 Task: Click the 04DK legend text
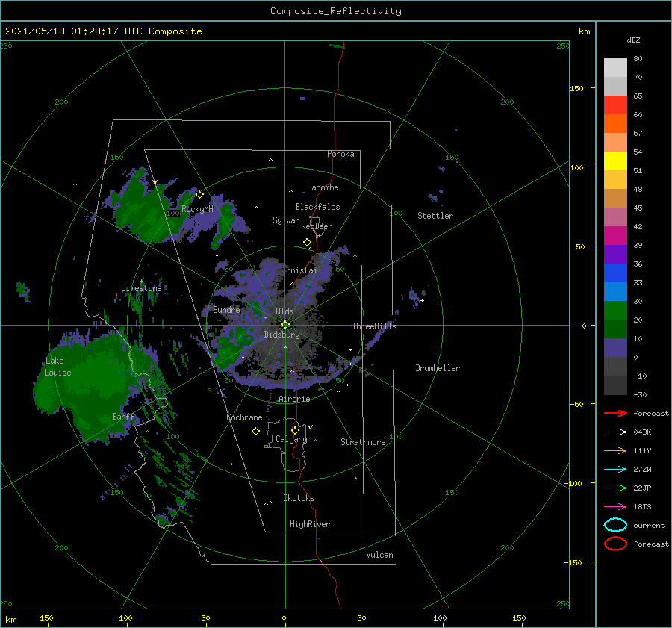[x=642, y=432]
